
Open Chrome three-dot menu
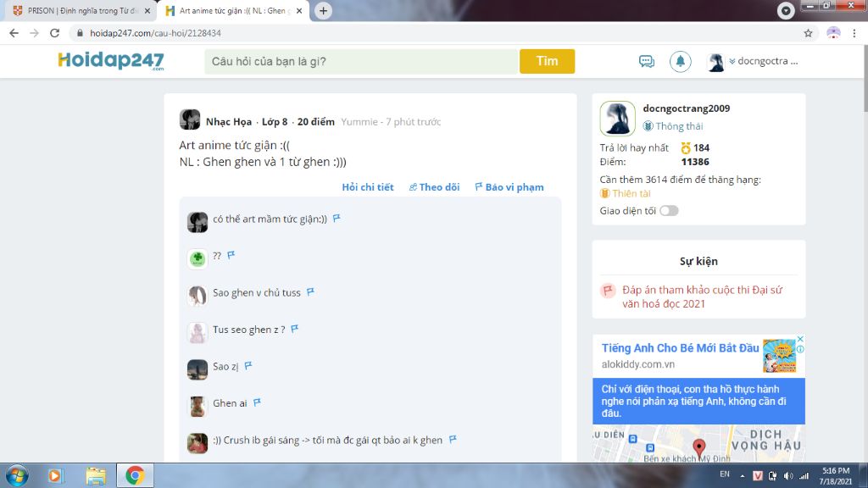tap(854, 33)
